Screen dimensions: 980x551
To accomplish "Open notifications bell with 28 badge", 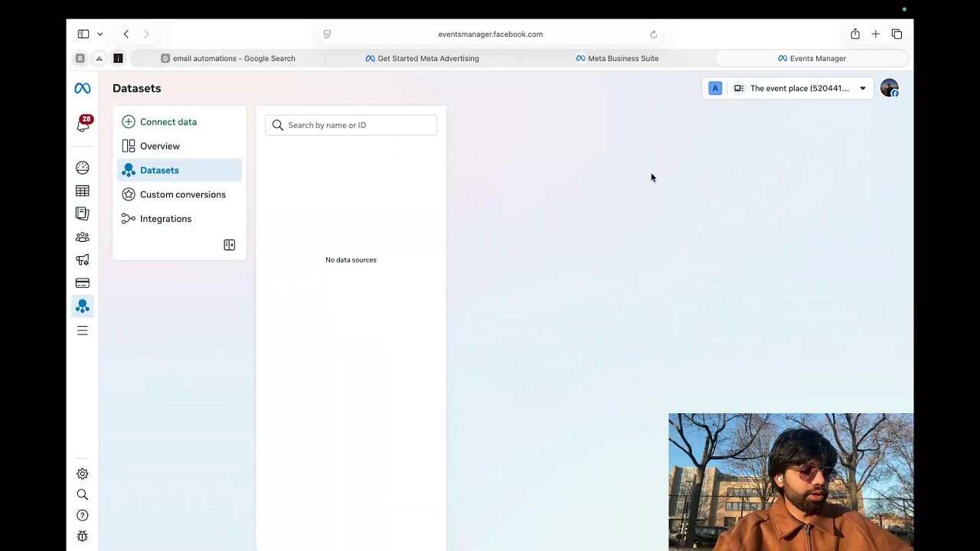I will point(83,124).
